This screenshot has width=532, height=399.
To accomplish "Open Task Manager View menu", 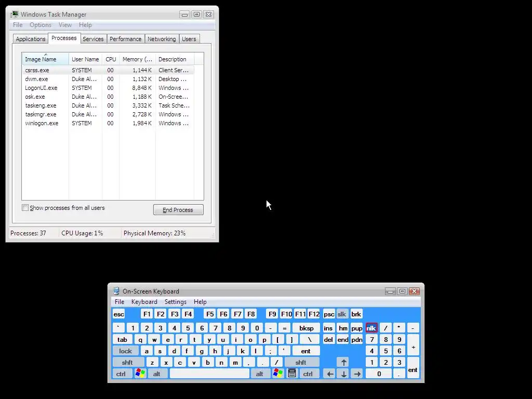I will [x=65, y=25].
